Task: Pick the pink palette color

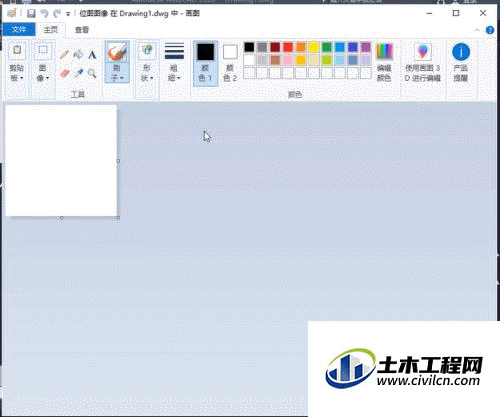Action: pyautogui.click(x=288, y=60)
